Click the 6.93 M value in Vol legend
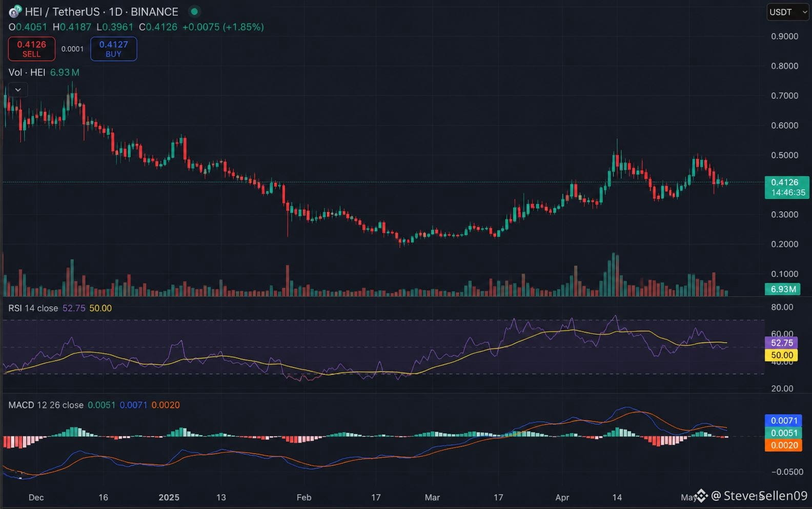This screenshot has height=509, width=812. pos(65,72)
